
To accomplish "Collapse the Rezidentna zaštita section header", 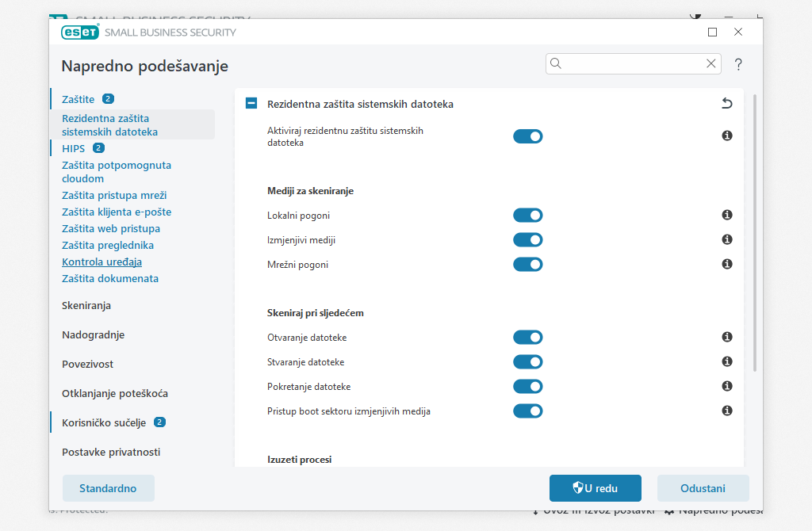I will (x=251, y=104).
